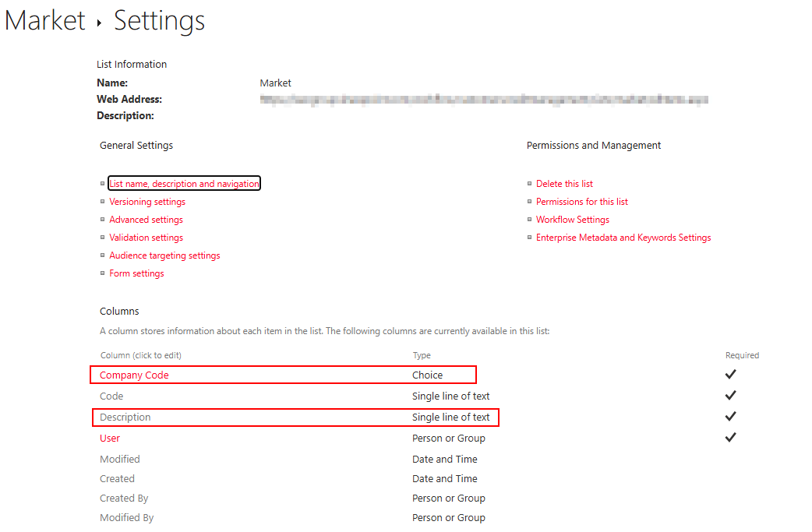
Task: Edit the Company Code column
Action: pyautogui.click(x=134, y=375)
